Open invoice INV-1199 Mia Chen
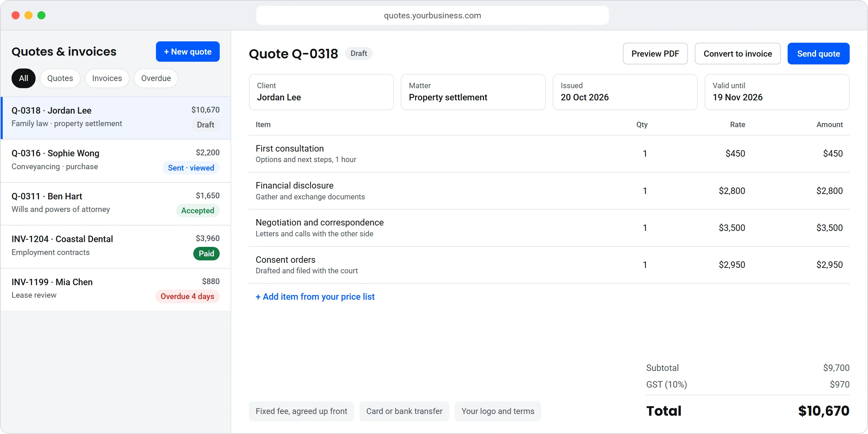 pyautogui.click(x=116, y=290)
